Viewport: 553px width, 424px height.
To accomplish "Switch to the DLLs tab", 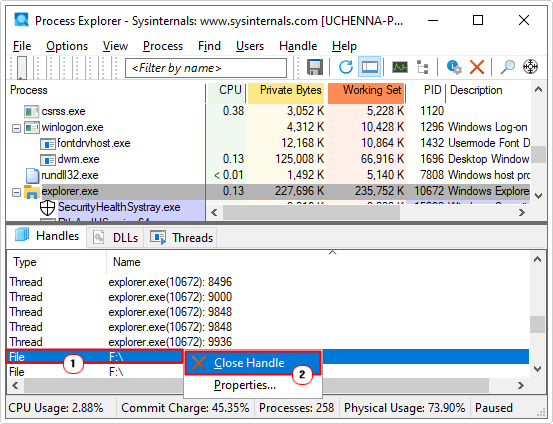I will 115,237.
